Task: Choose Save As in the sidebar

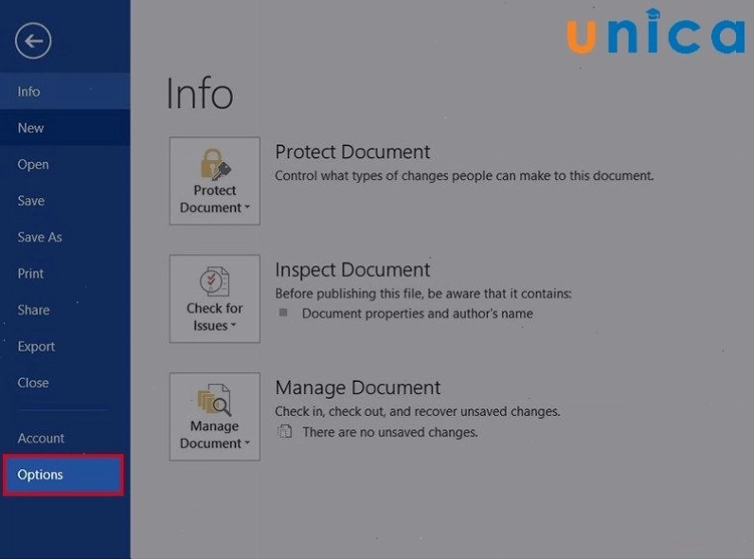Action: click(65, 237)
